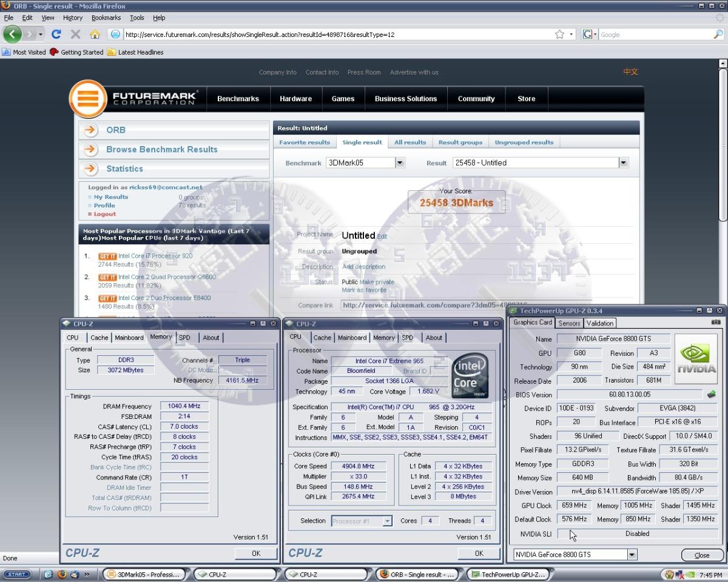Switch to Favorite results tab
728x582 pixels.
point(305,142)
